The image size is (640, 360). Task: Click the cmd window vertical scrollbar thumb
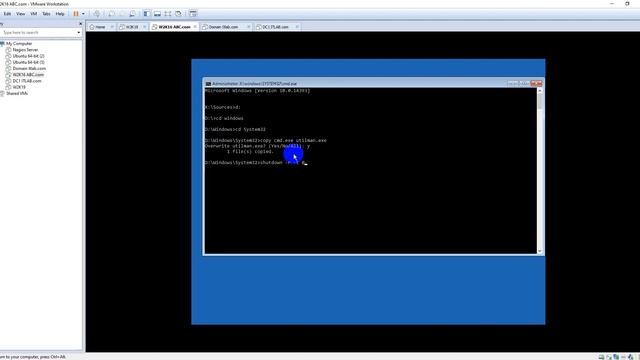click(x=540, y=101)
